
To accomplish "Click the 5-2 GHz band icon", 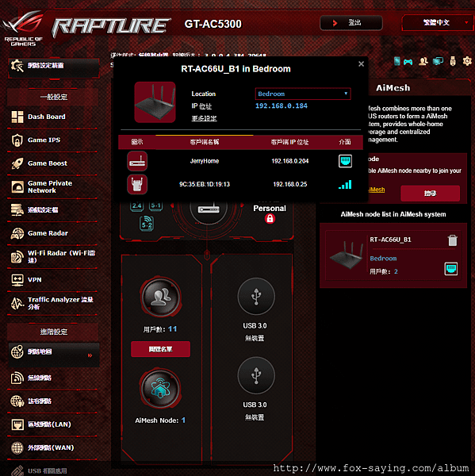I will pos(147,224).
